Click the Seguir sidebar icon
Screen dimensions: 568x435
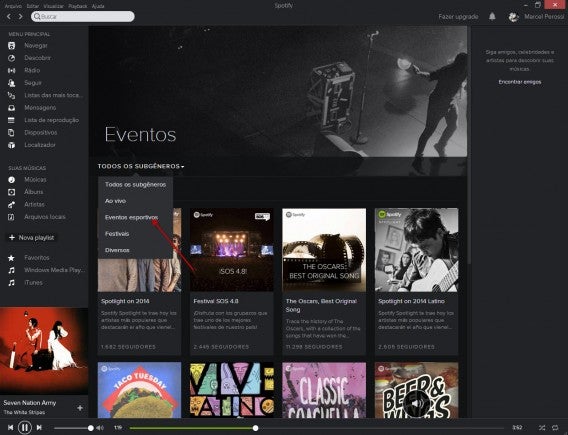point(12,83)
